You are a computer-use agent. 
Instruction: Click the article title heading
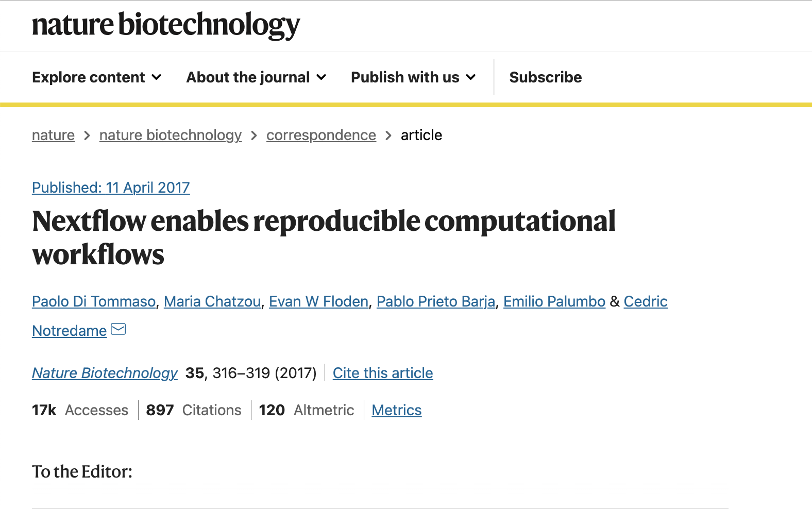324,237
